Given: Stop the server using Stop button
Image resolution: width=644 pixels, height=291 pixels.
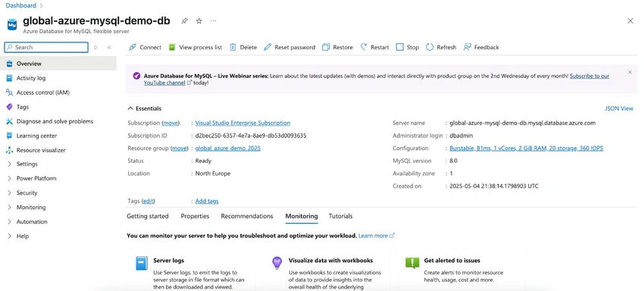Looking at the screenshot, I should point(408,47).
